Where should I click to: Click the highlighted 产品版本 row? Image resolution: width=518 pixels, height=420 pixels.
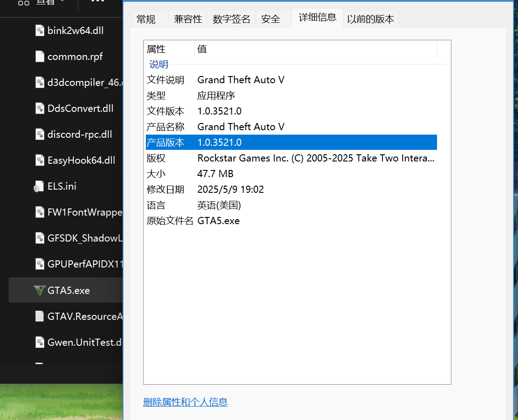[x=291, y=142]
